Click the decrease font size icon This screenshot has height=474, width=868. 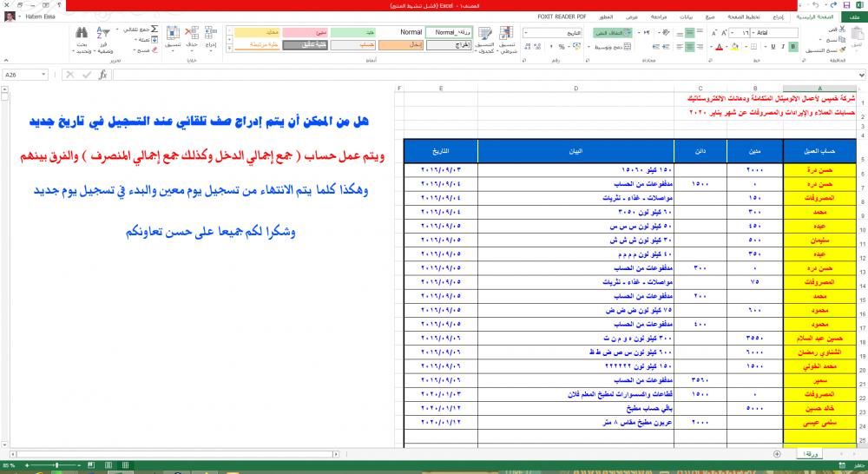pyautogui.click(x=714, y=33)
